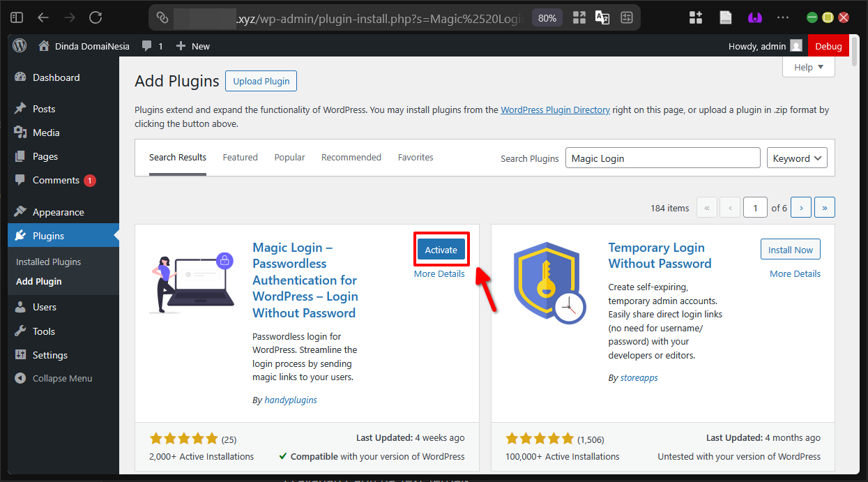This screenshot has height=482, width=868.
Task: Click the current page number field
Action: (755, 208)
